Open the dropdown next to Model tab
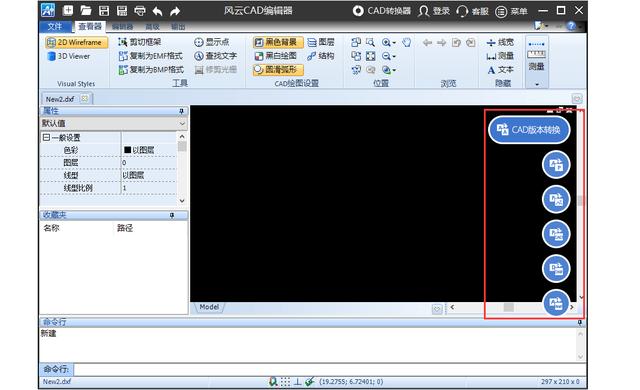Image resolution: width=640 pixels, height=390 pixels. [437, 309]
